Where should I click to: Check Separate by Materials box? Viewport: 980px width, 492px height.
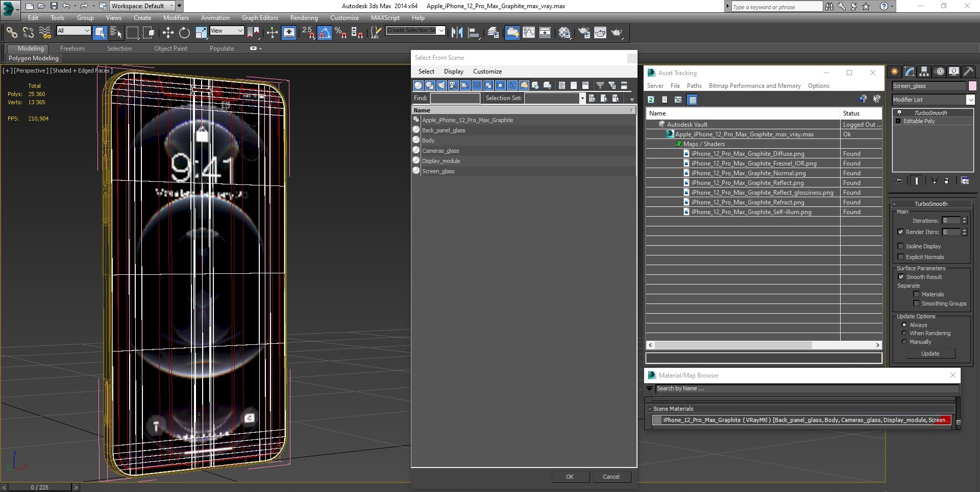point(916,294)
